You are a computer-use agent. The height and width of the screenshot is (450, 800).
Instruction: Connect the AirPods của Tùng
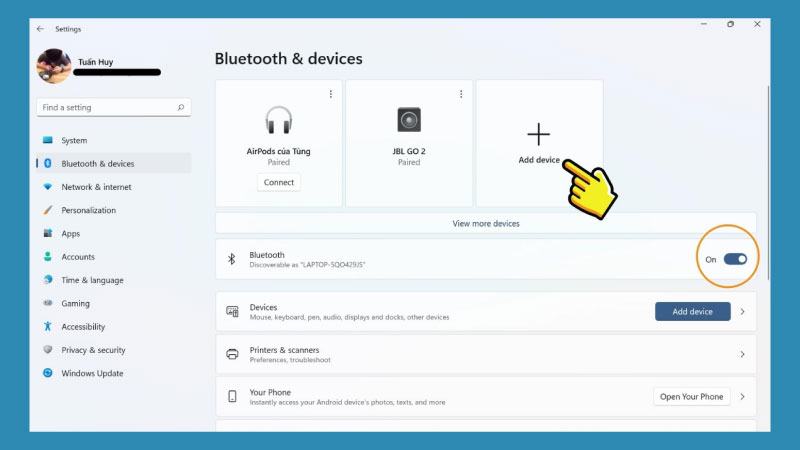click(279, 182)
